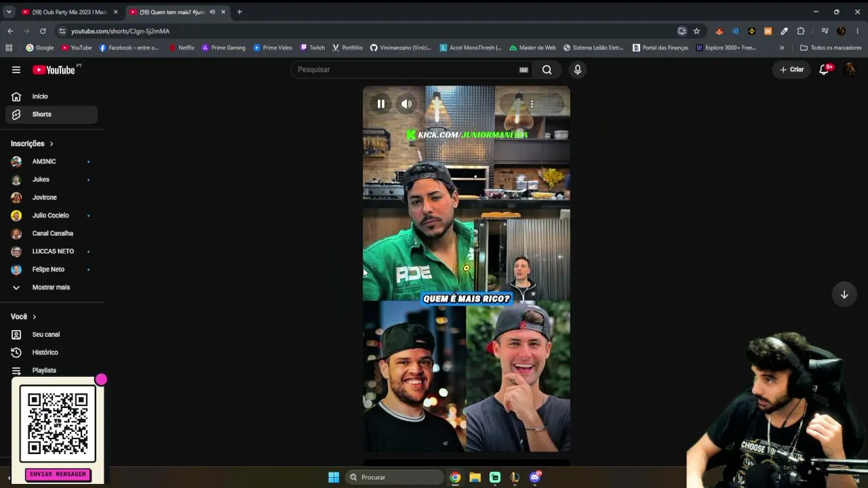Show hidden bookmarks with the chevron overflow
Image resolution: width=868 pixels, height=488 pixels.
pos(782,47)
